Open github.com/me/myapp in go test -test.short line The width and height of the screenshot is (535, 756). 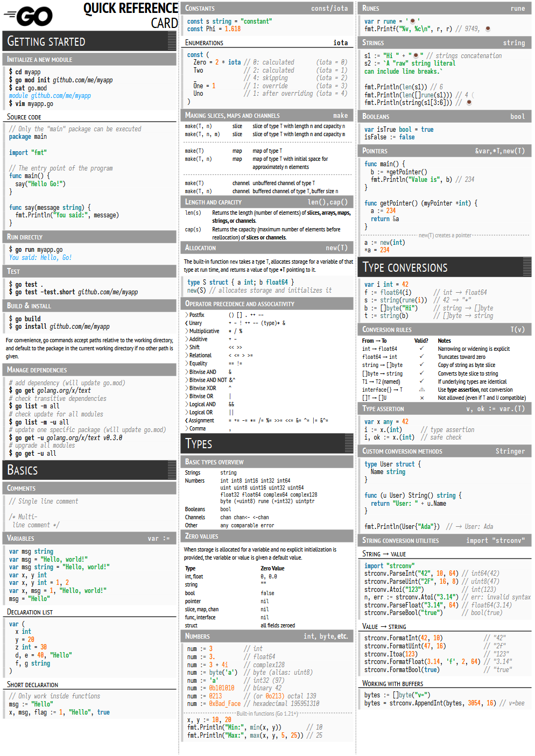point(108,292)
